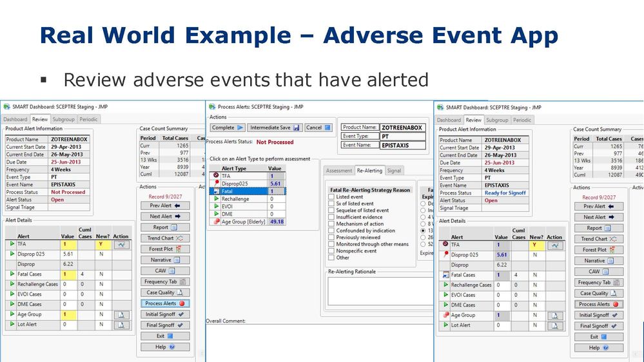644x362 pixels.
Task: Open Trend Chart, Not Processed dashboard
Action: point(165,238)
